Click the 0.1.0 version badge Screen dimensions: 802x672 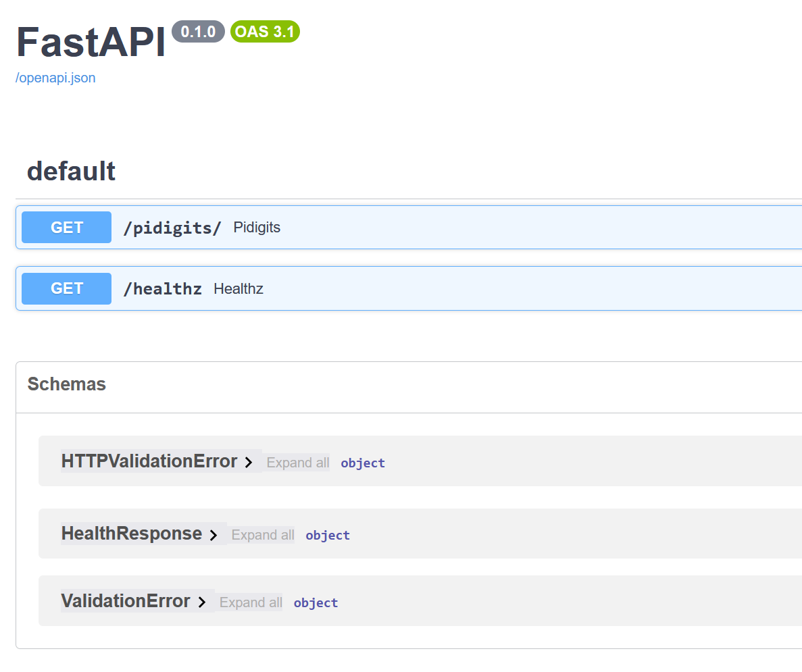tap(199, 32)
